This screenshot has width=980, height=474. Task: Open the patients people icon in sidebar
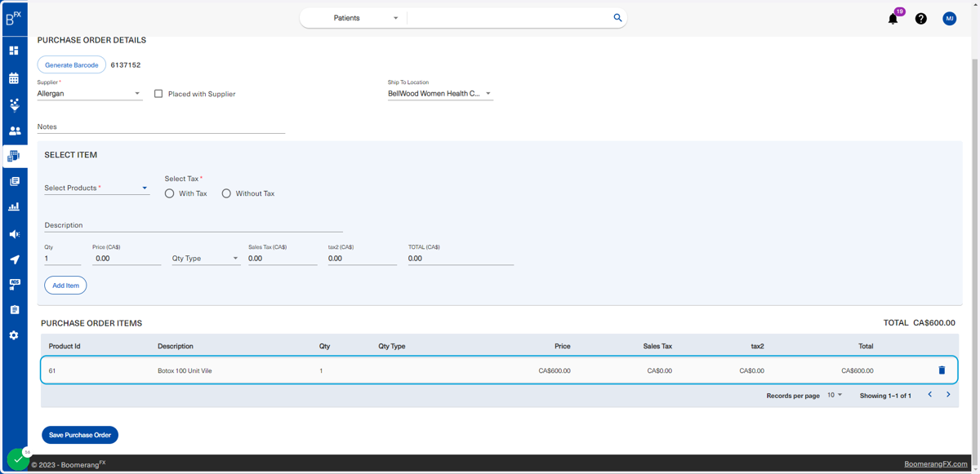point(14,131)
